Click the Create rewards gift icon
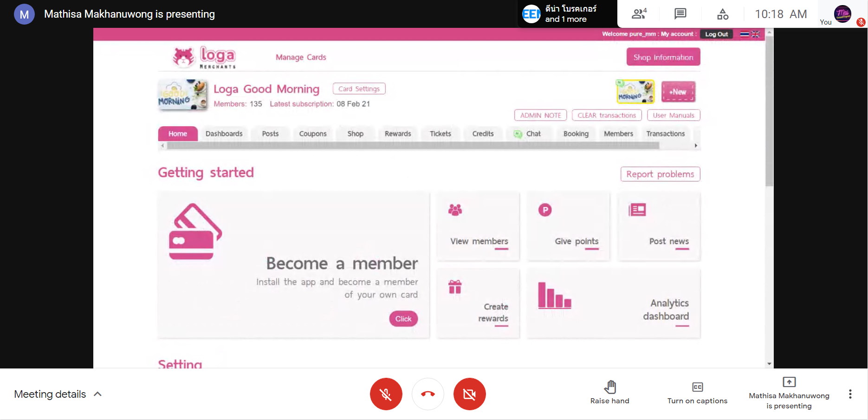This screenshot has height=420, width=868. tap(455, 287)
